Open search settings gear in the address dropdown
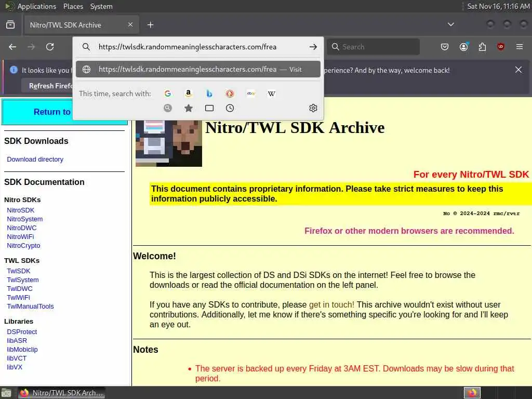532x399 pixels. click(x=313, y=108)
